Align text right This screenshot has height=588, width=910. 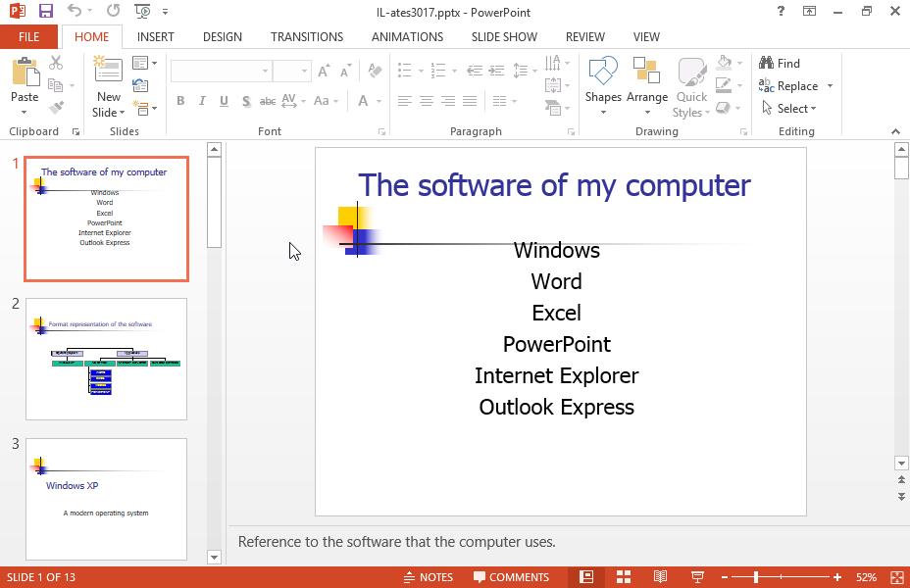pyautogui.click(x=448, y=101)
